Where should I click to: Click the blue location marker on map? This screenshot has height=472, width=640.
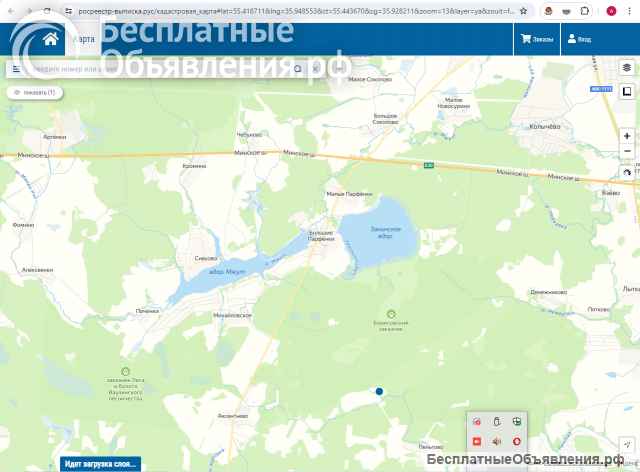tap(379, 391)
